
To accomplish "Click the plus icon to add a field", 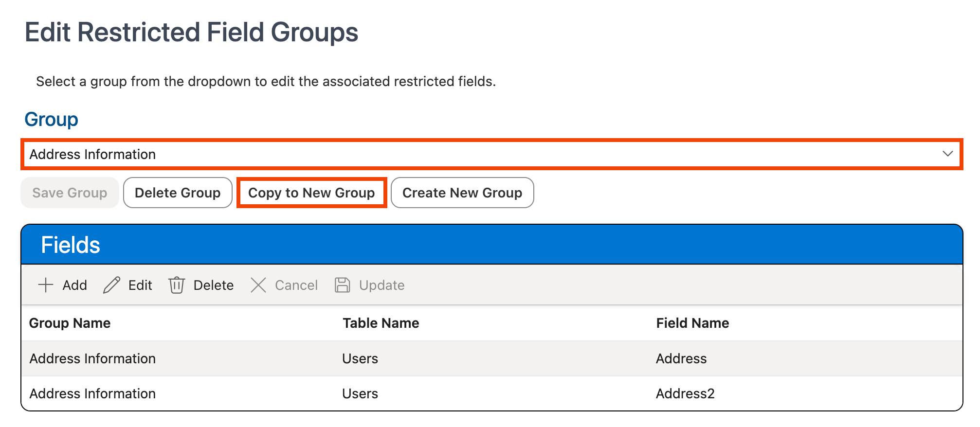I will pos(46,285).
